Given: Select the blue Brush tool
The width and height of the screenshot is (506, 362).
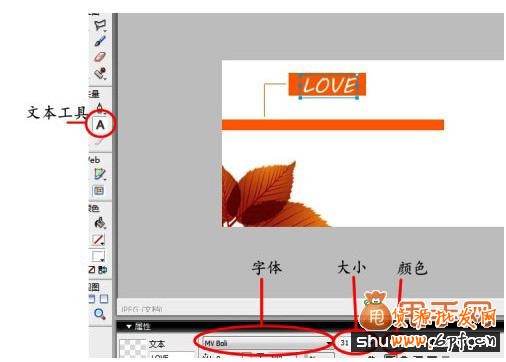Looking at the screenshot, I should pos(100,41).
